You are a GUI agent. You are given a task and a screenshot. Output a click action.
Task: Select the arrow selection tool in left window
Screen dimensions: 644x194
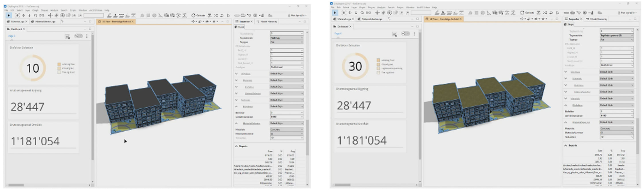9,15
